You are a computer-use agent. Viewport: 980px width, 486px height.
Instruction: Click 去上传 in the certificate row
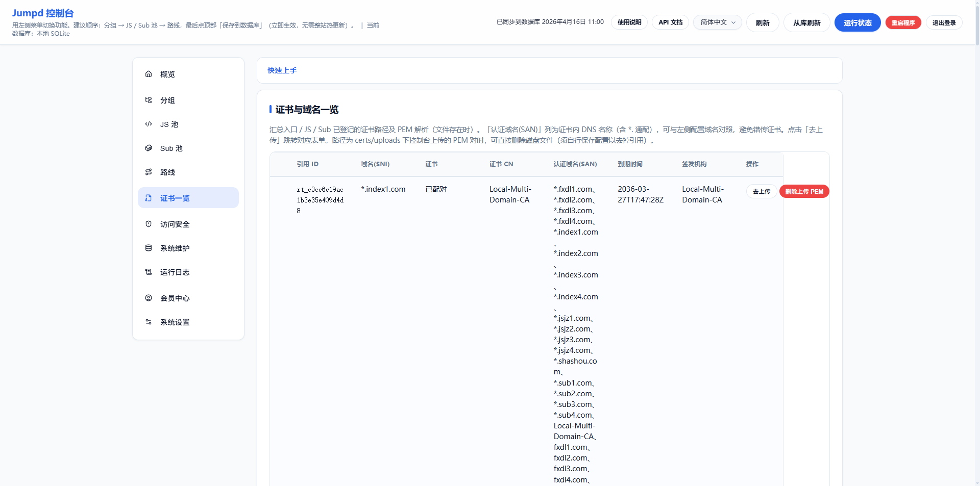(x=761, y=191)
